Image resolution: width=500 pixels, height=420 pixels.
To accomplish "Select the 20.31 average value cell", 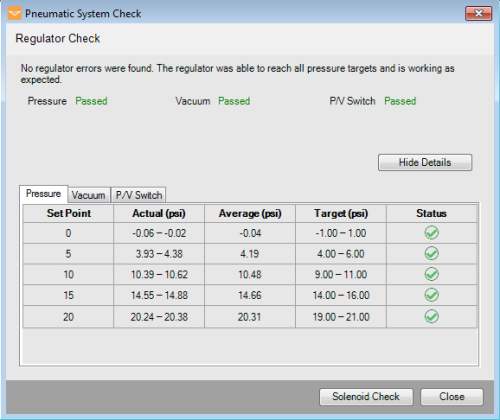I will 250,317.
